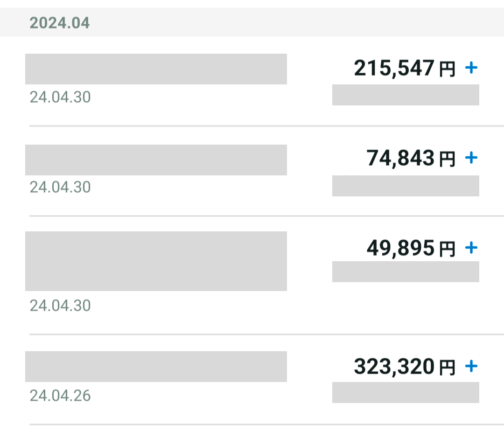Select the hidden description of the 215,547円 entry
This screenshot has height=431, width=504.
click(x=156, y=69)
